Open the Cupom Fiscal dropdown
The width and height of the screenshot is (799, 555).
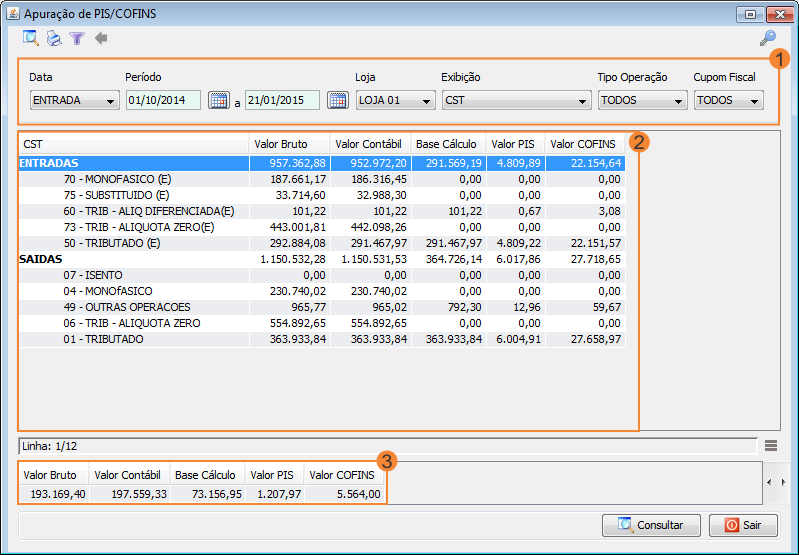729,100
